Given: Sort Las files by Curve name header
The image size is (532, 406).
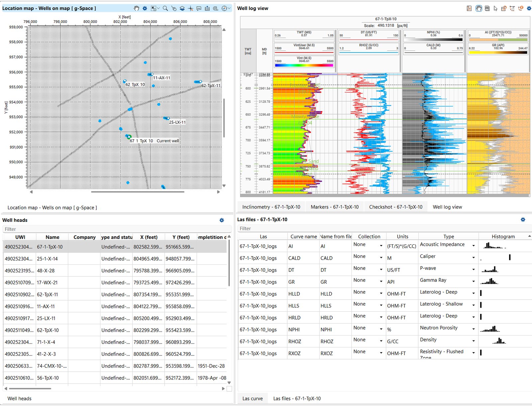Looking at the screenshot, I should pyautogui.click(x=304, y=236).
